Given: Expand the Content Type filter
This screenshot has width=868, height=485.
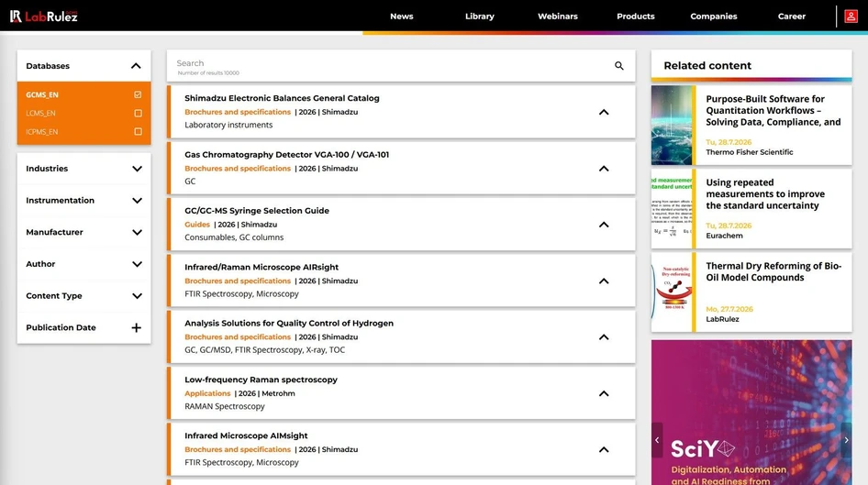Looking at the screenshot, I should pyautogui.click(x=137, y=296).
